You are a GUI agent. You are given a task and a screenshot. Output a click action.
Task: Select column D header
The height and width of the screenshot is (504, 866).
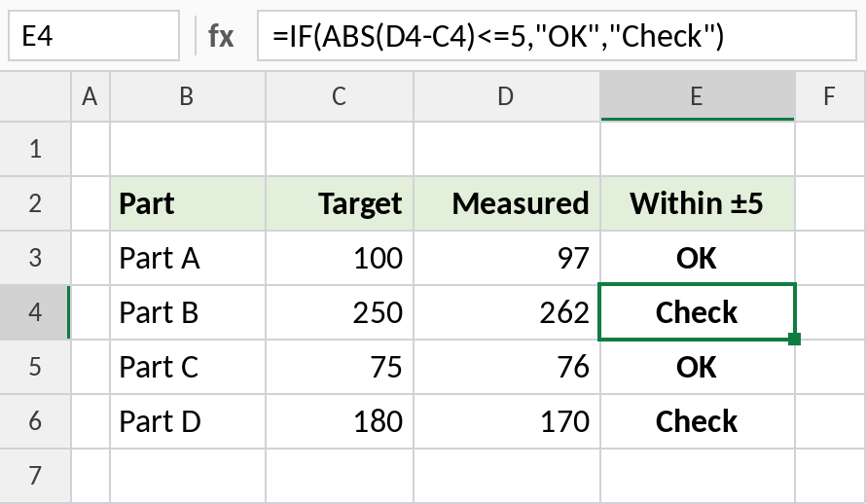[507, 96]
